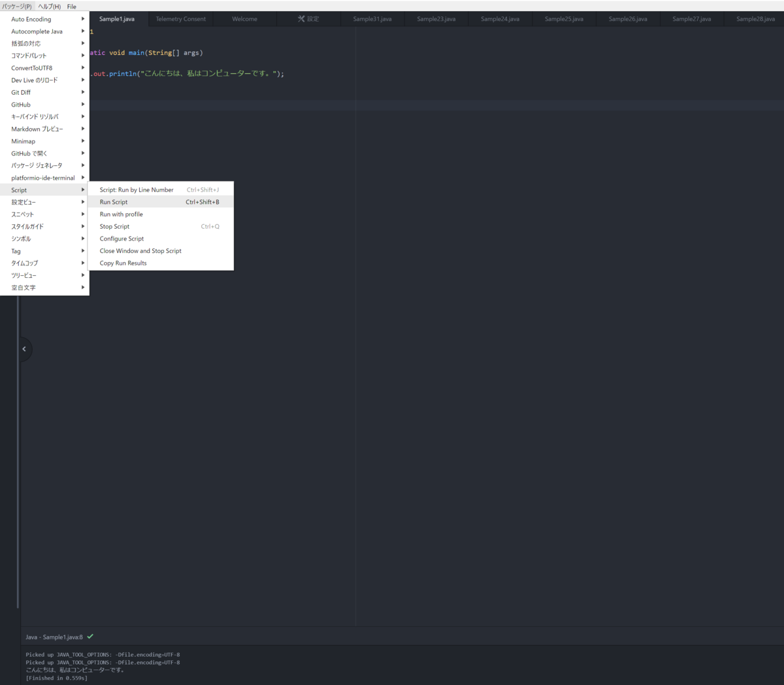Click Java - Sample1.java:8 output header
Viewport: 784px width, 685px height.
click(x=54, y=637)
